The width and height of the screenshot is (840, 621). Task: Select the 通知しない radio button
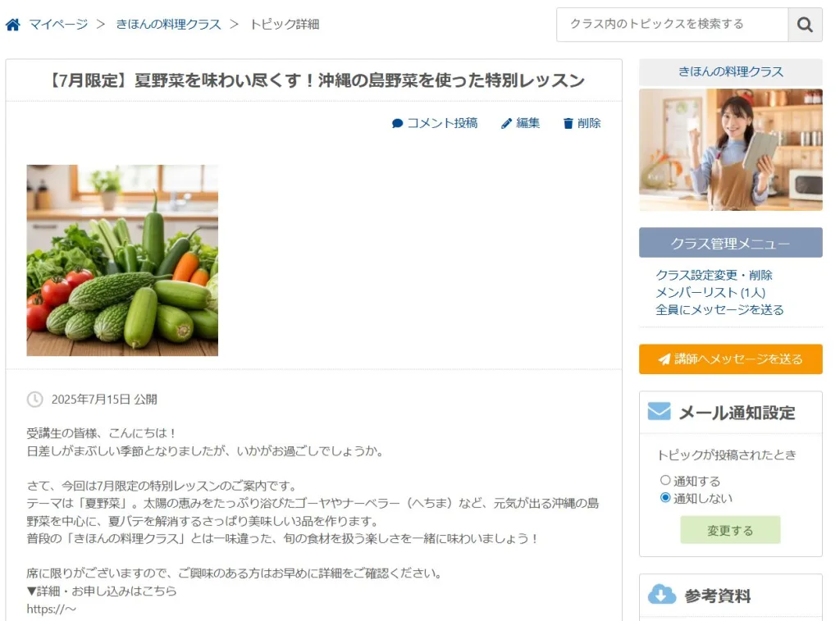(x=665, y=498)
